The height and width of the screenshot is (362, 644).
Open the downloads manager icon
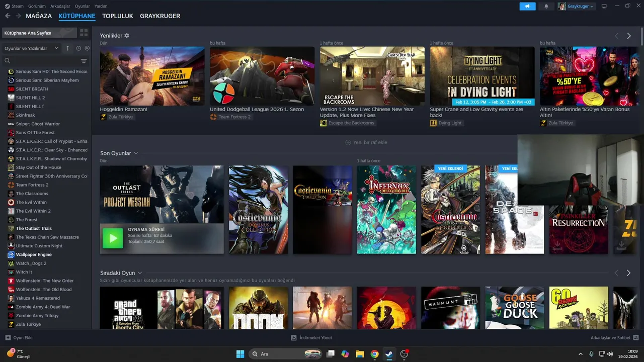click(x=294, y=338)
